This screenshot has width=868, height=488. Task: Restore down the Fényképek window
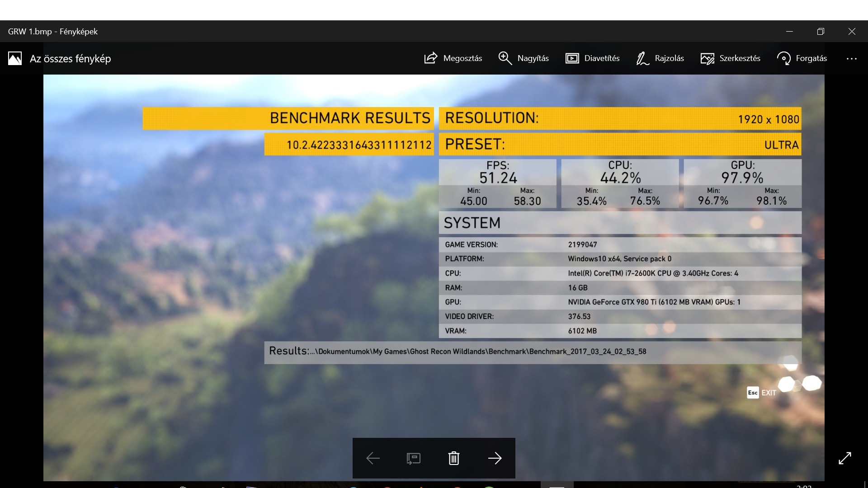(x=821, y=31)
